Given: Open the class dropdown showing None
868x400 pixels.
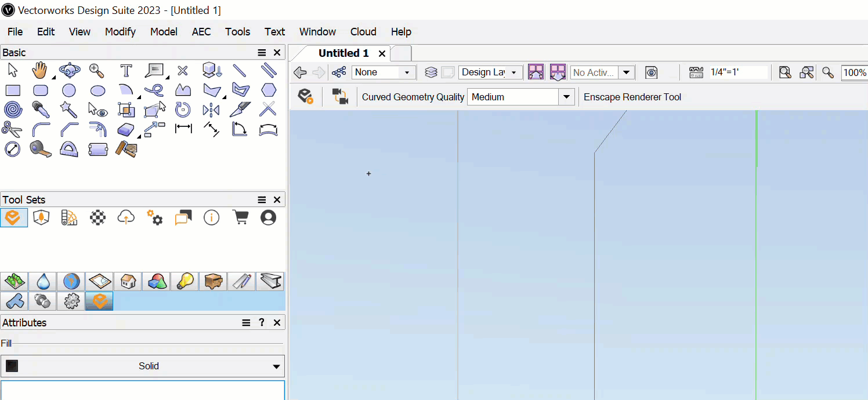Looking at the screenshot, I should point(384,72).
